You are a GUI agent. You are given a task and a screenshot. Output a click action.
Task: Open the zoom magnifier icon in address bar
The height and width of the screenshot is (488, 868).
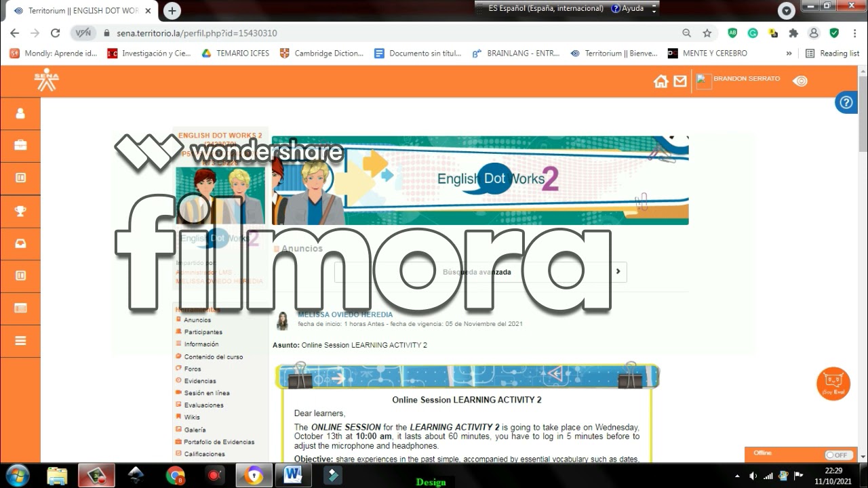click(687, 33)
